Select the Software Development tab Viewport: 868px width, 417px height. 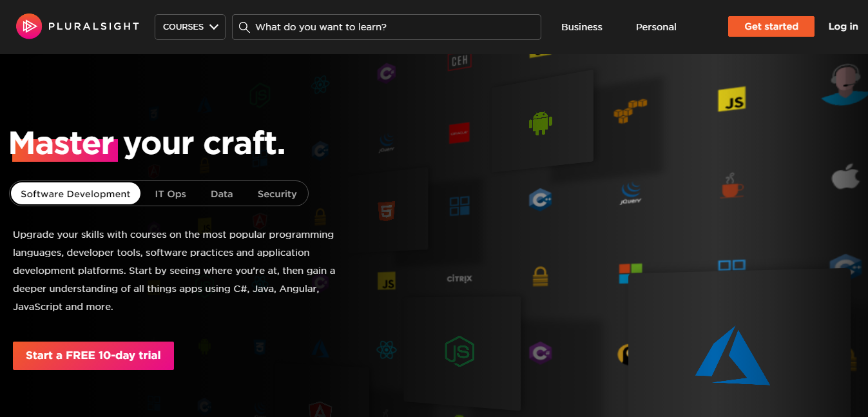pyautogui.click(x=75, y=193)
